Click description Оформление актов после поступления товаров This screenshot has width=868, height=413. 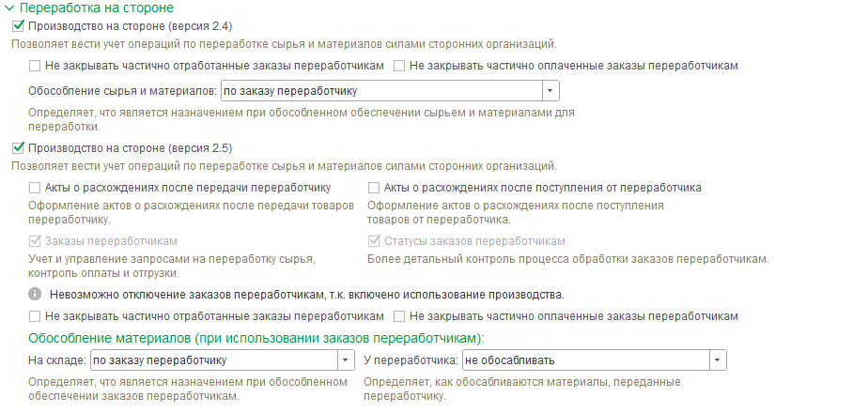(516, 213)
